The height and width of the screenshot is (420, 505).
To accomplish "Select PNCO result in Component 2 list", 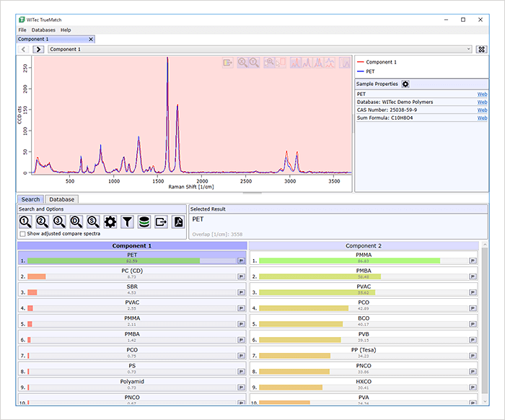I will pos(364,369).
